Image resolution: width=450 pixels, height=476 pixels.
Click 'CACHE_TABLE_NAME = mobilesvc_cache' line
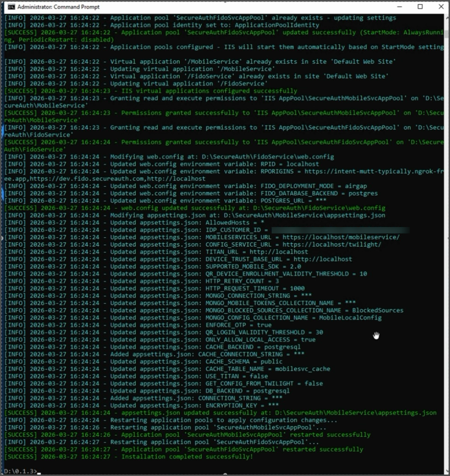[x=167, y=369]
